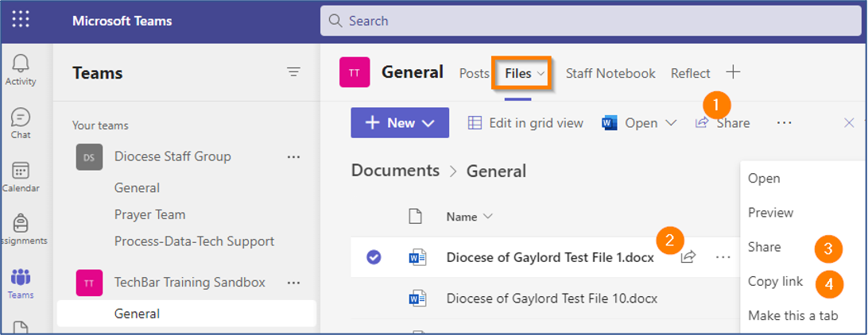Switch to the Files tab

pyautogui.click(x=518, y=74)
